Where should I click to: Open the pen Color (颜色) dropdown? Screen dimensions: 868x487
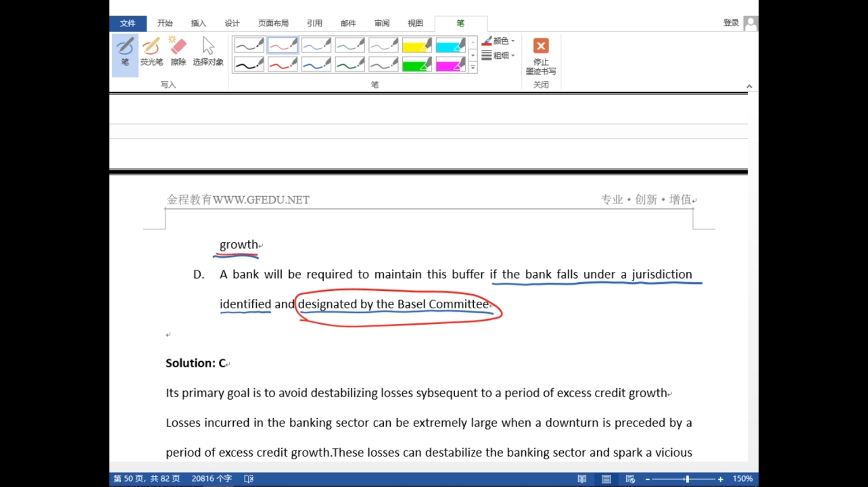tap(498, 41)
